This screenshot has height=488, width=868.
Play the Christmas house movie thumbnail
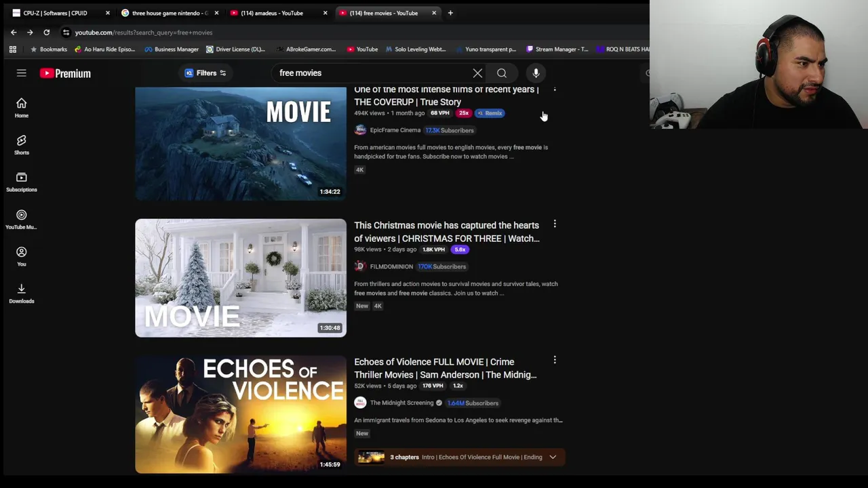point(241,278)
